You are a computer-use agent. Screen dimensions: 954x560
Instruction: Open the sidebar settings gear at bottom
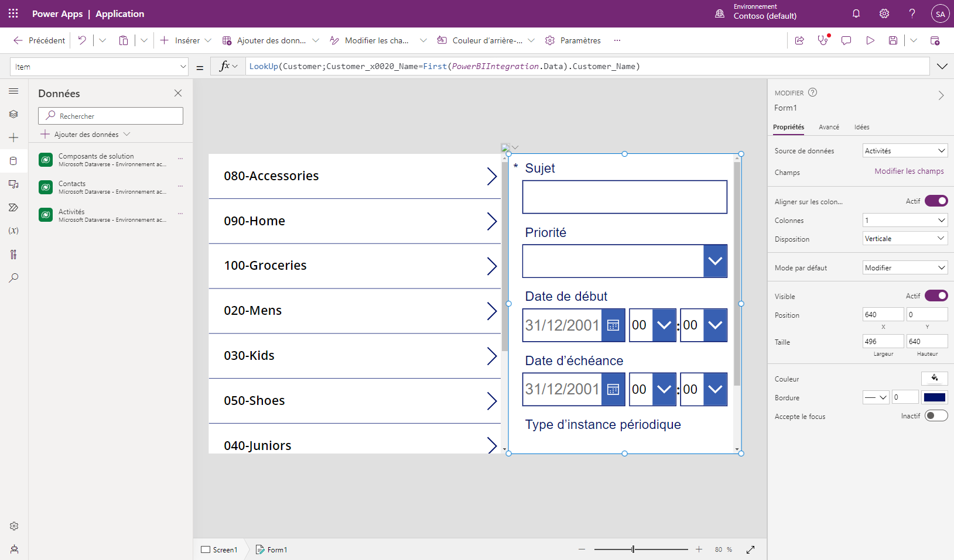14,526
